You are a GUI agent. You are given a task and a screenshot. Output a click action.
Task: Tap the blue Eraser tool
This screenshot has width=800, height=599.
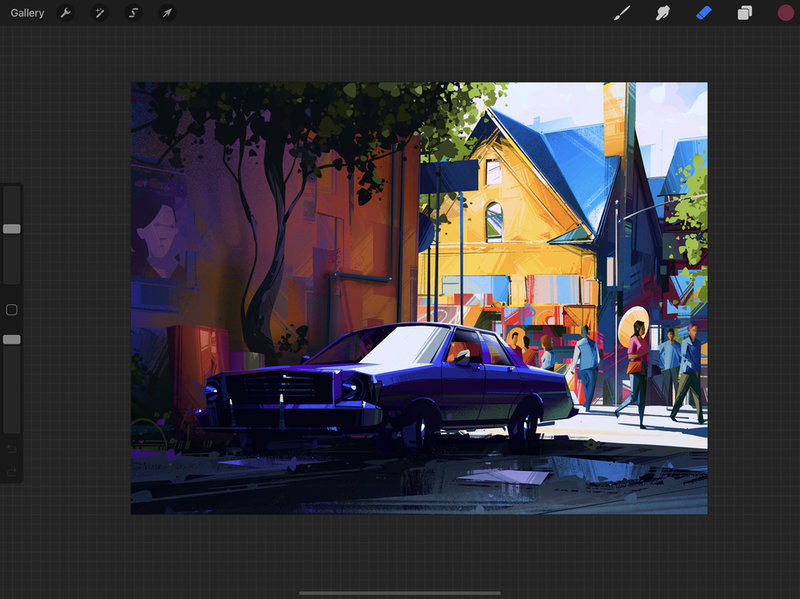pos(703,13)
